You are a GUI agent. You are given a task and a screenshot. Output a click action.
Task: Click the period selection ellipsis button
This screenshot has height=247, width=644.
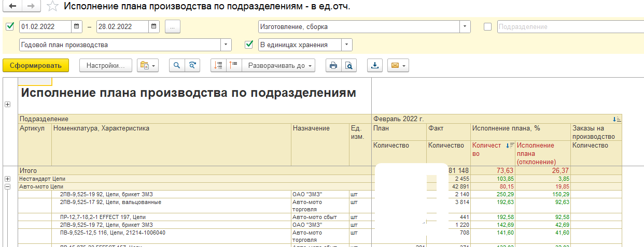click(x=172, y=26)
